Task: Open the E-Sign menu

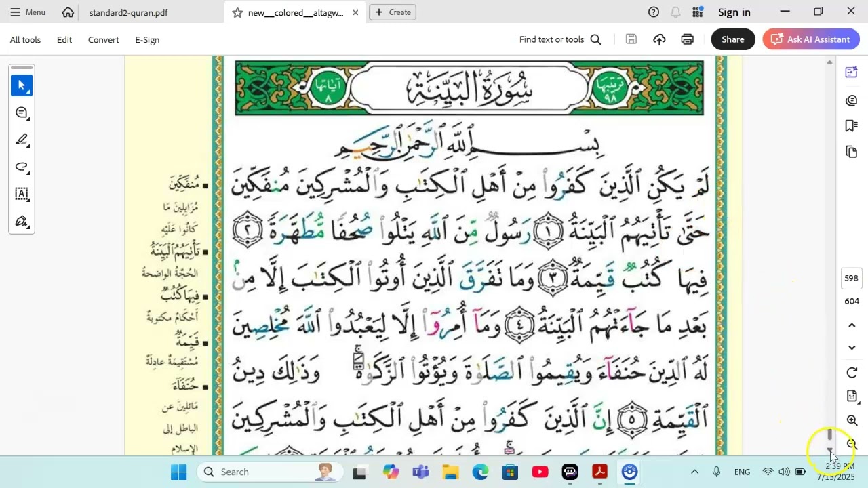Action: click(x=147, y=39)
